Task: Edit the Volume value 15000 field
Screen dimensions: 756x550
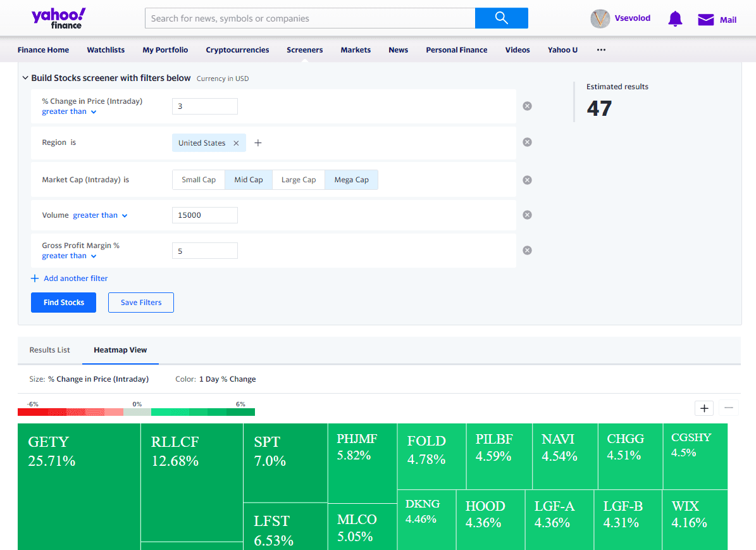Action: (x=205, y=215)
